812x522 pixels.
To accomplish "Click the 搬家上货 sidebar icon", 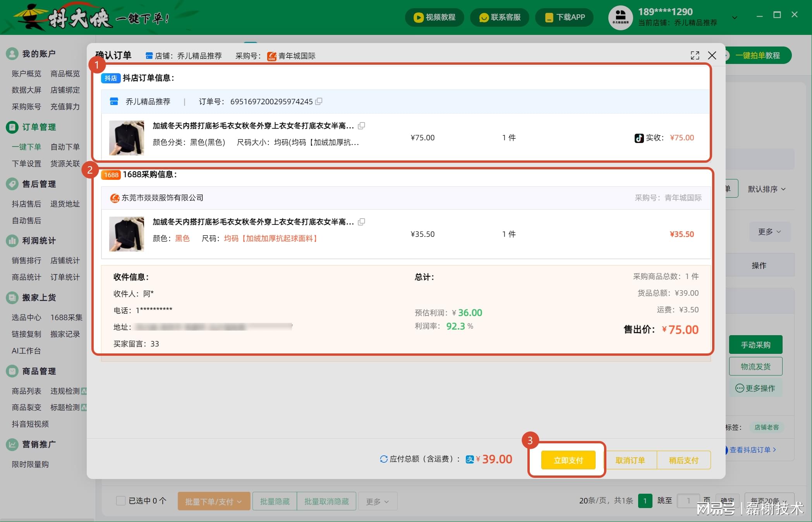I will (12, 298).
